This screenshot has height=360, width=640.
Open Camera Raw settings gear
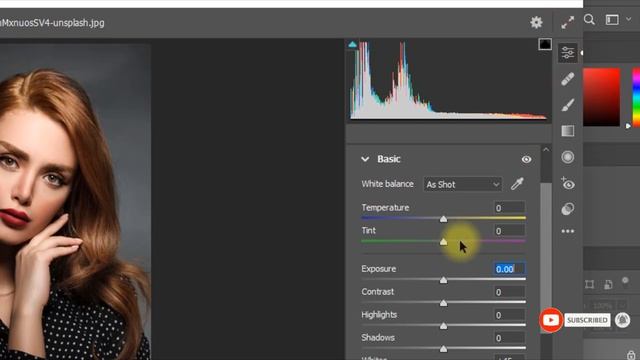coord(536,22)
